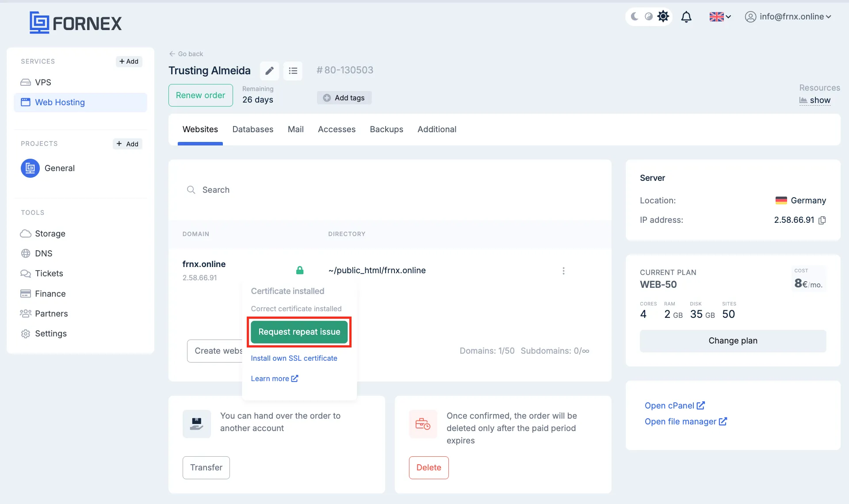
Task: Open the Install own SSL certificate link
Action: coord(294,358)
